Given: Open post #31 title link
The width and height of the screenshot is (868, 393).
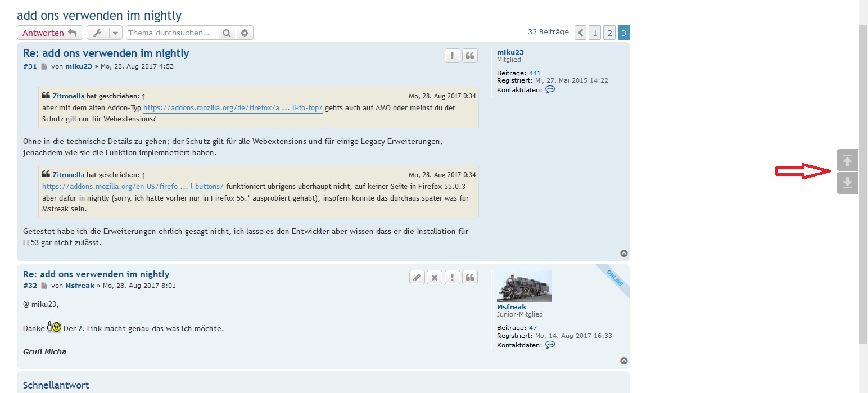Looking at the screenshot, I should [106, 53].
